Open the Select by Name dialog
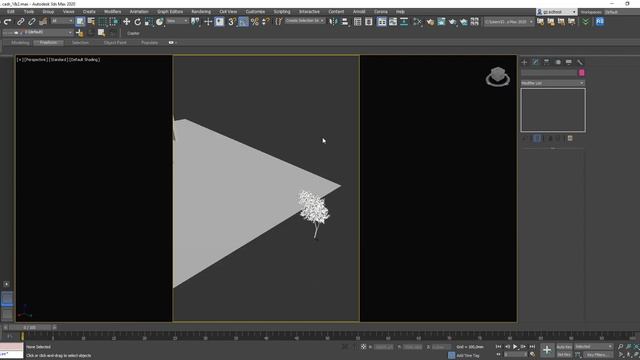 click(91, 22)
